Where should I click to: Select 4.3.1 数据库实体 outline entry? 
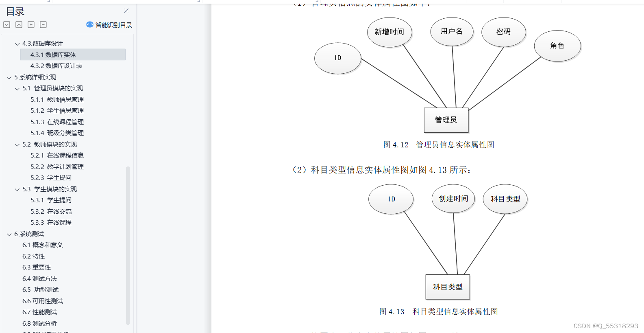[73, 55]
